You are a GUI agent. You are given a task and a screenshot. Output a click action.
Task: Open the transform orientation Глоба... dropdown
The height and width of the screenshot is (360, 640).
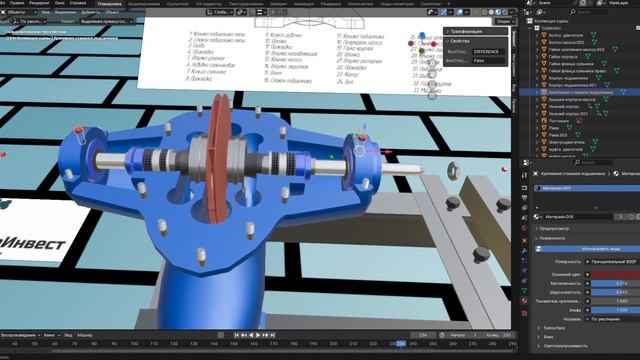pos(220,12)
